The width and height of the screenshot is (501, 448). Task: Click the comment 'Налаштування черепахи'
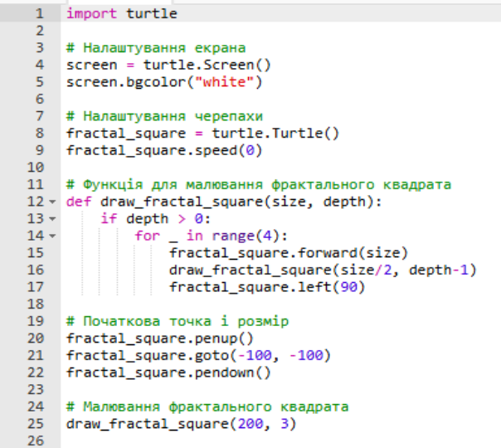tap(164, 116)
